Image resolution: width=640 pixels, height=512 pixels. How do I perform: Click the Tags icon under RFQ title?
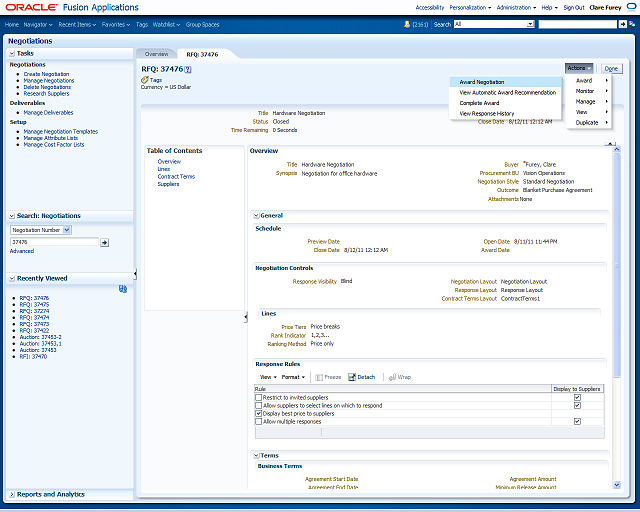[145, 80]
